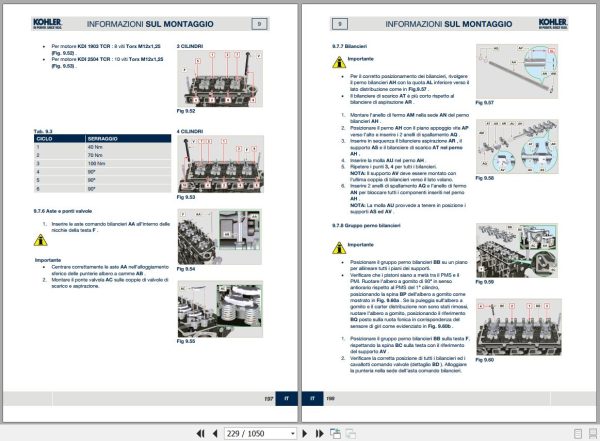600x441 pixels.
Task: Click the previous view icon
Action: coord(336,433)
